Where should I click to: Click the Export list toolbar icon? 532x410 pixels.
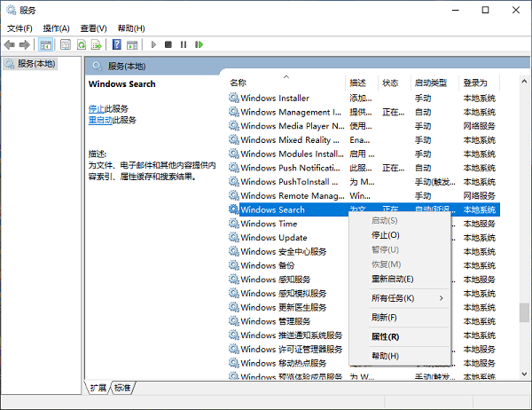[x=97, y=44]
